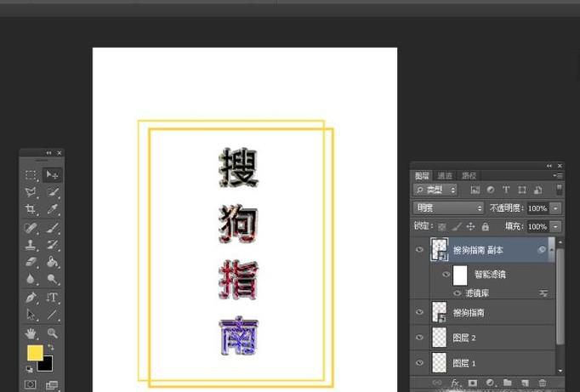
Task: Select the 图层 1 layer
Action: pyautogui.click(x=482, y=363)
